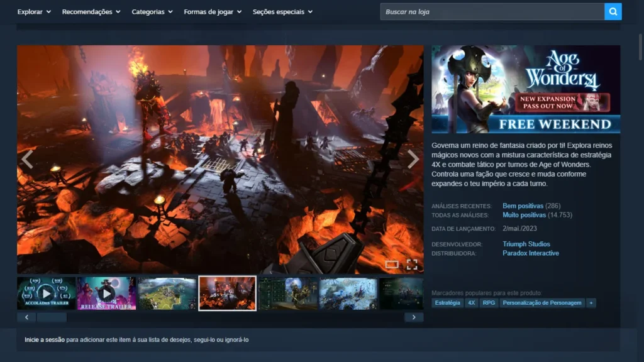The width and height of the screenshot is (644, 362).
Task: Open the Recomendações dropdown
Action: tap(91, 12)
